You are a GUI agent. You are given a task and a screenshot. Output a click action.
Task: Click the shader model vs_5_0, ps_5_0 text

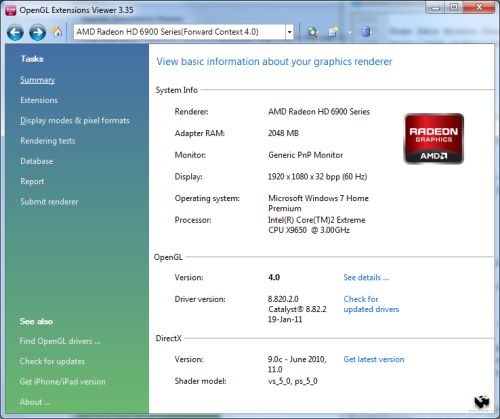click(293, 381)
